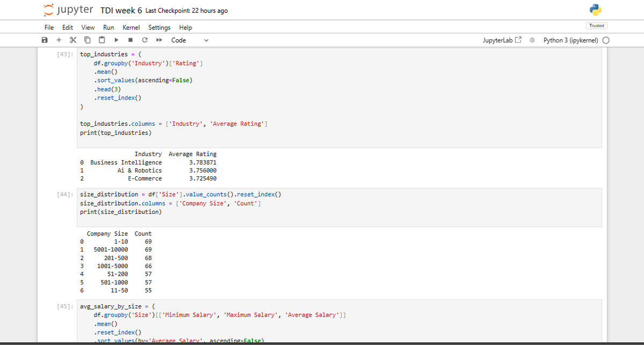Screen dimensions: 644x345
Task: Restart kernel and run all cells
Action: coord(159,40)
